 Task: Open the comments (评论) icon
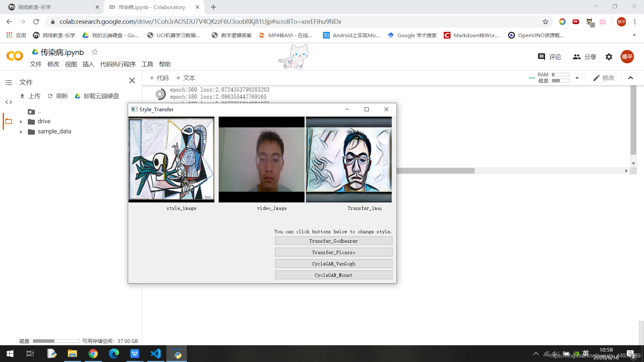[x=541, y=57]
